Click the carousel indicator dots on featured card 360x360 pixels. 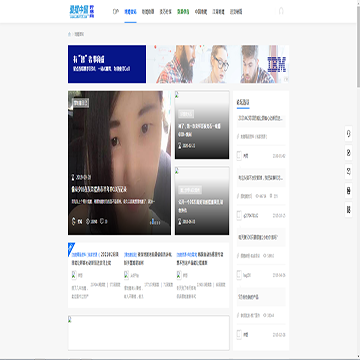pos(156,222)
